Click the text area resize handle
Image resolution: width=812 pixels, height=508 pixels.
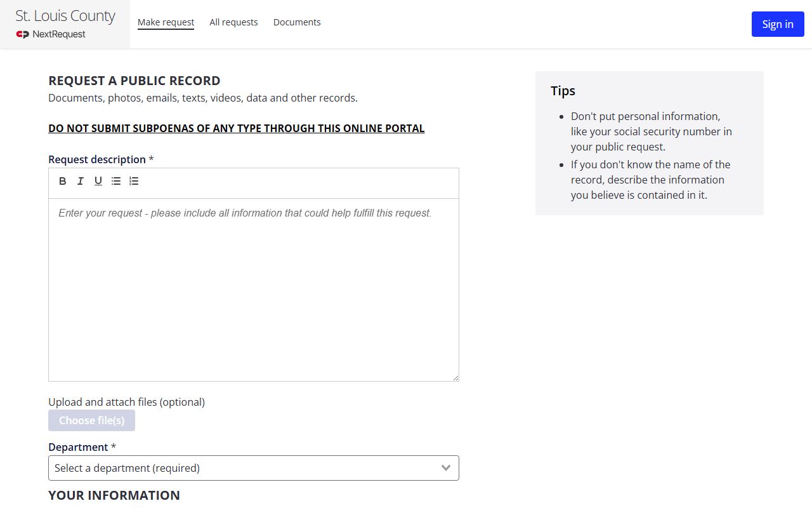[455, 378]
